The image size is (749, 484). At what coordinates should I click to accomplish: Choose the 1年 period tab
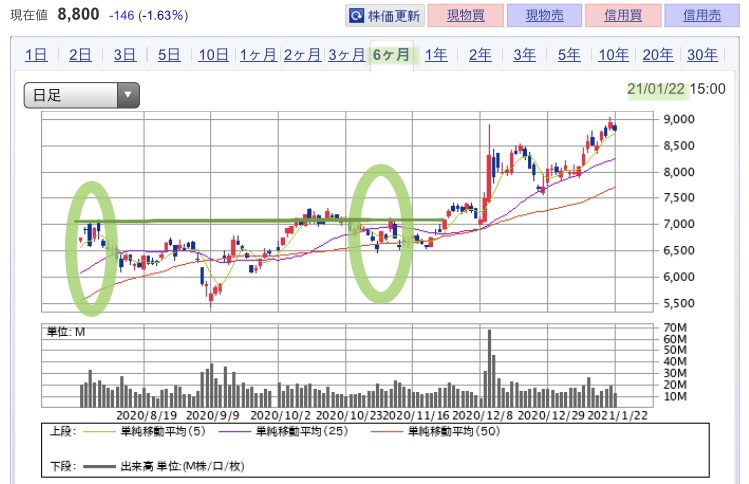point(436,55)
